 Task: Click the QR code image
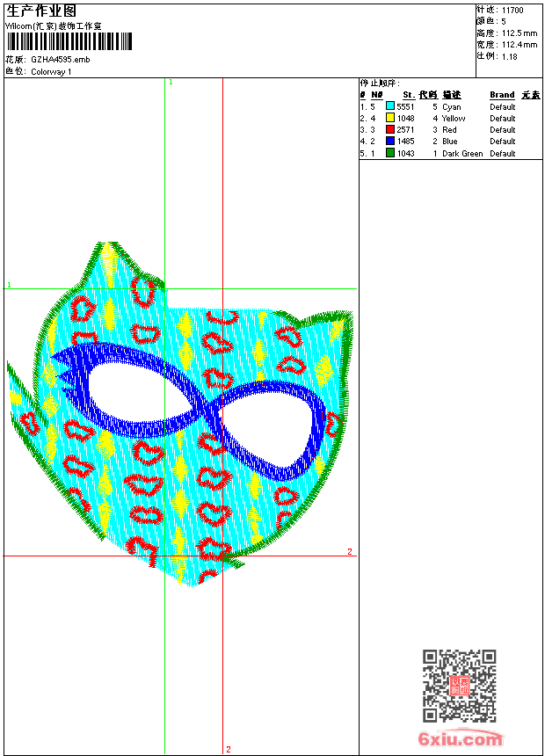459,686
